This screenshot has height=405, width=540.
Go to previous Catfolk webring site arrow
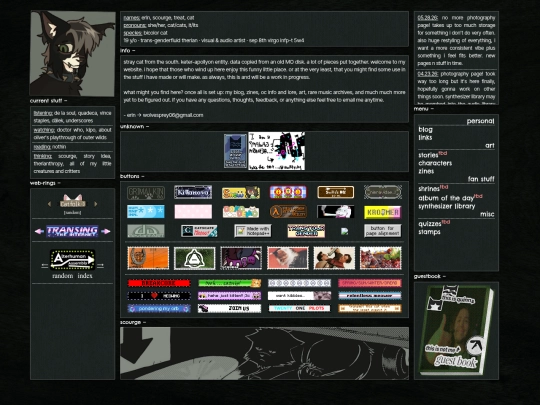(49, 204)
